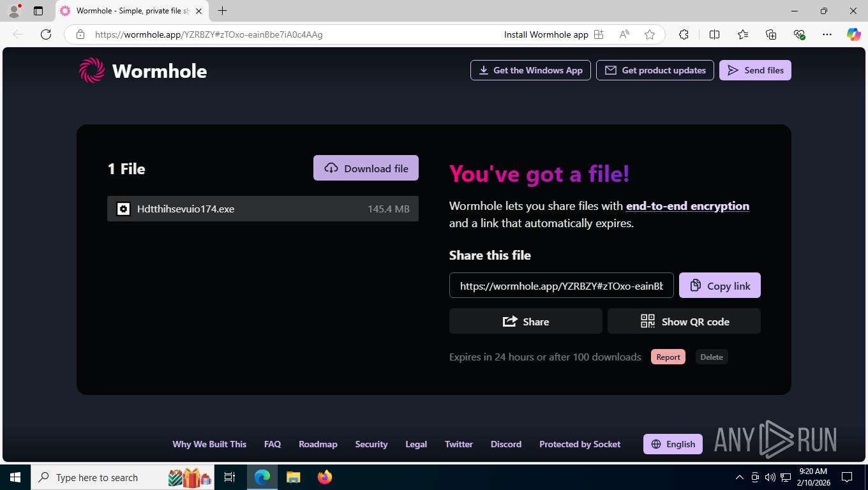The image size is (868, 490).
Task: Open the end-to-end encryption link
Action: point(687,205)
